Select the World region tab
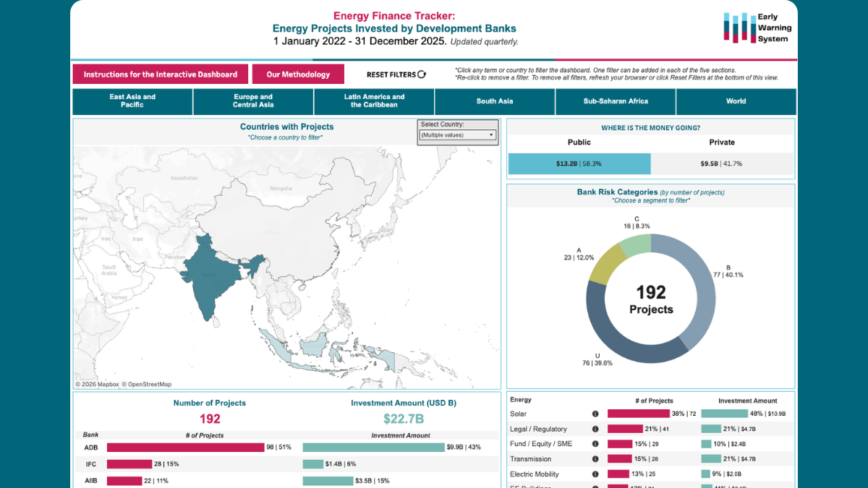Image resolution: width=868 pixels, height=488 pixels. pyautogui.click(x=736, y=101)
